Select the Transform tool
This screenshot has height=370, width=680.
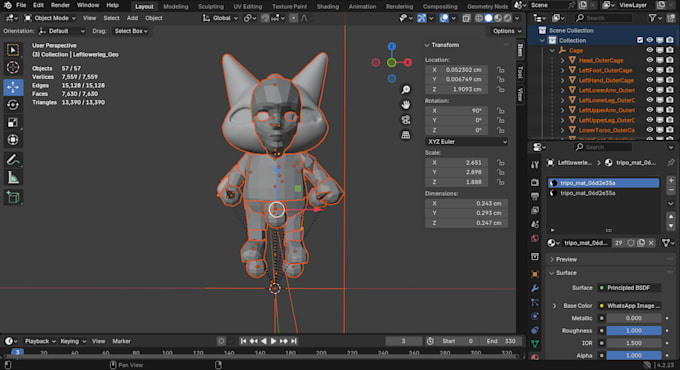(13, 140)
